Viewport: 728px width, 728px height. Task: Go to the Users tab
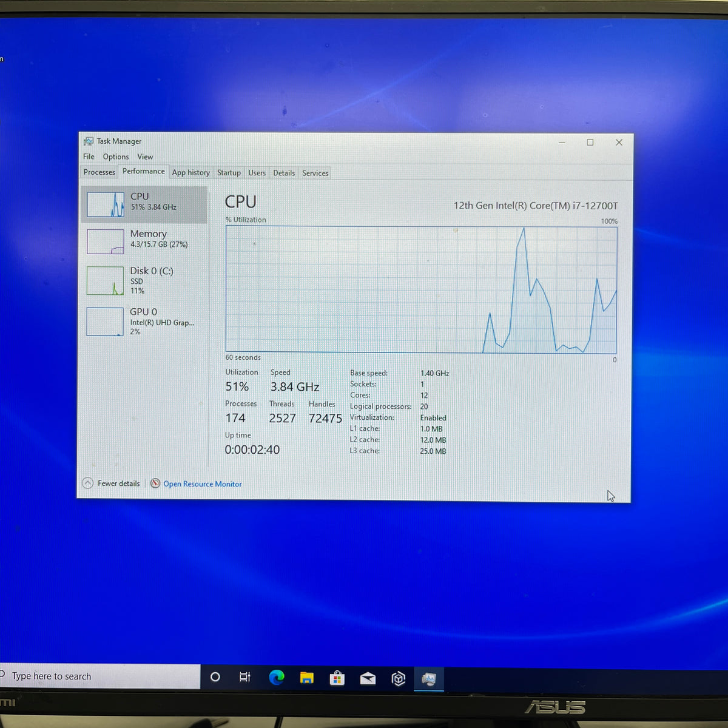point(257,173)
